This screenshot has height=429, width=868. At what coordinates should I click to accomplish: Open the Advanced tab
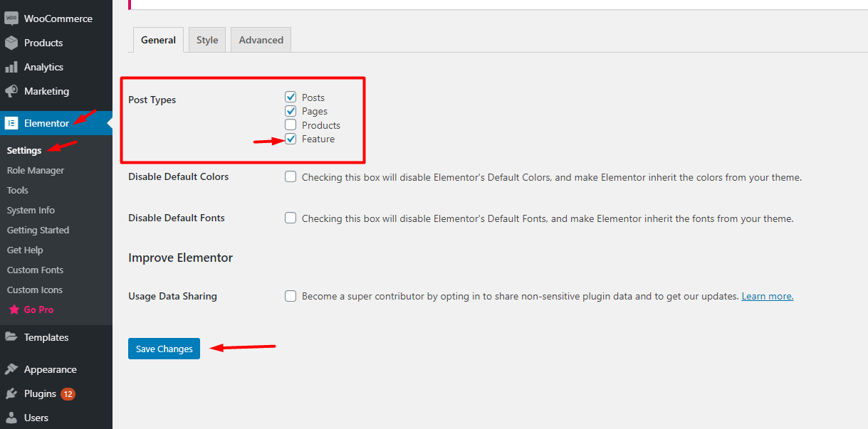[x=261, y=40]
